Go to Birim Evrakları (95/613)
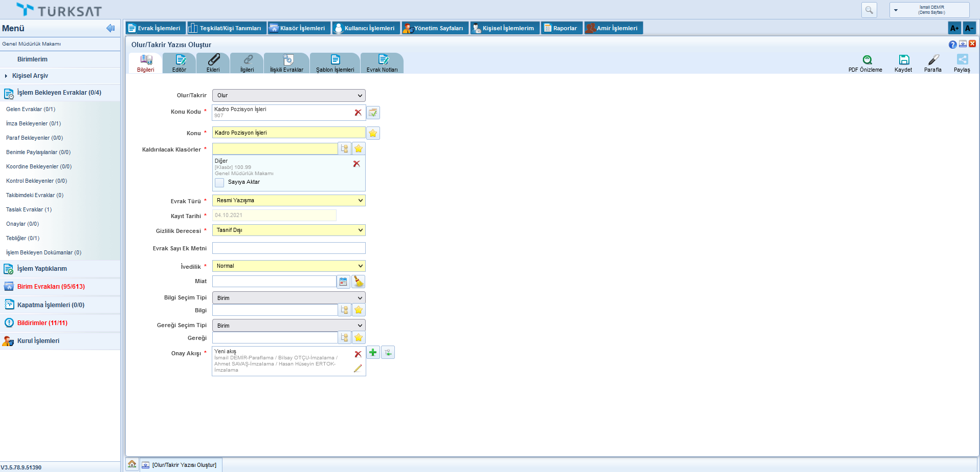 point(51,287)
